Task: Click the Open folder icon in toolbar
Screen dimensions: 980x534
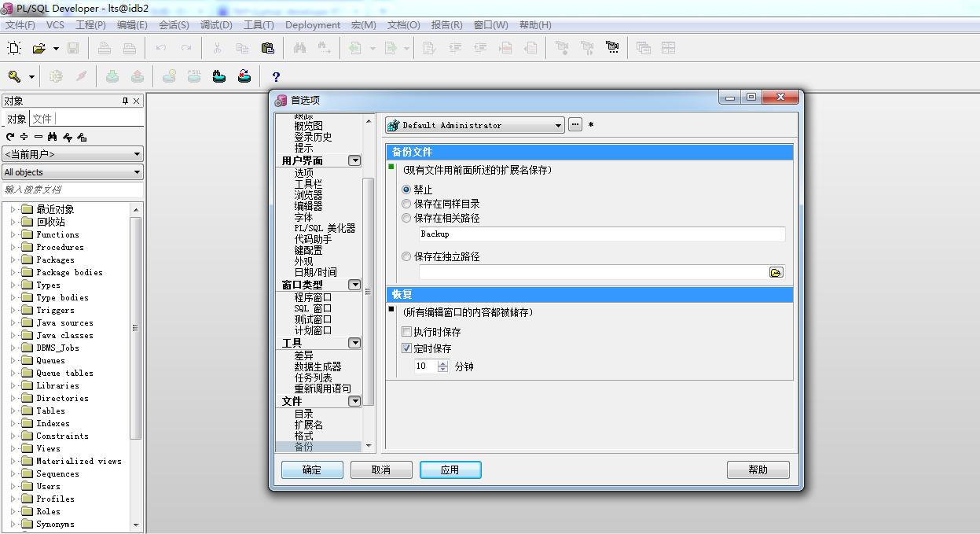Action: 39,49
